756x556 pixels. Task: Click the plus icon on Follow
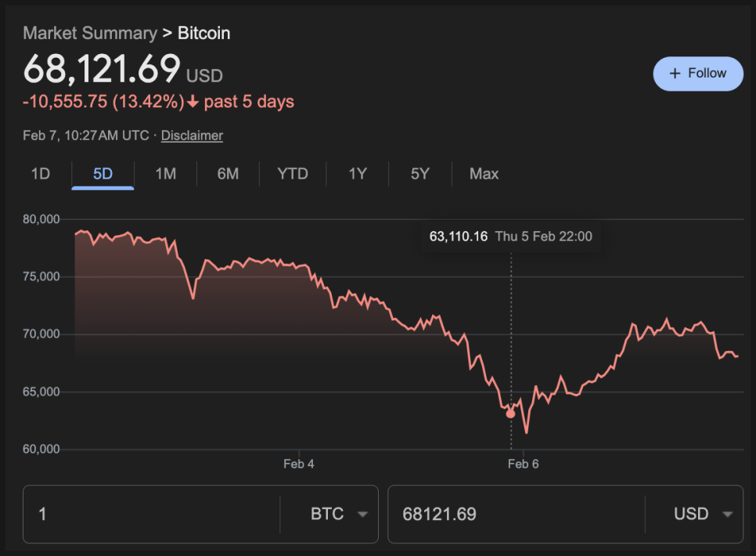click(675, 74)
